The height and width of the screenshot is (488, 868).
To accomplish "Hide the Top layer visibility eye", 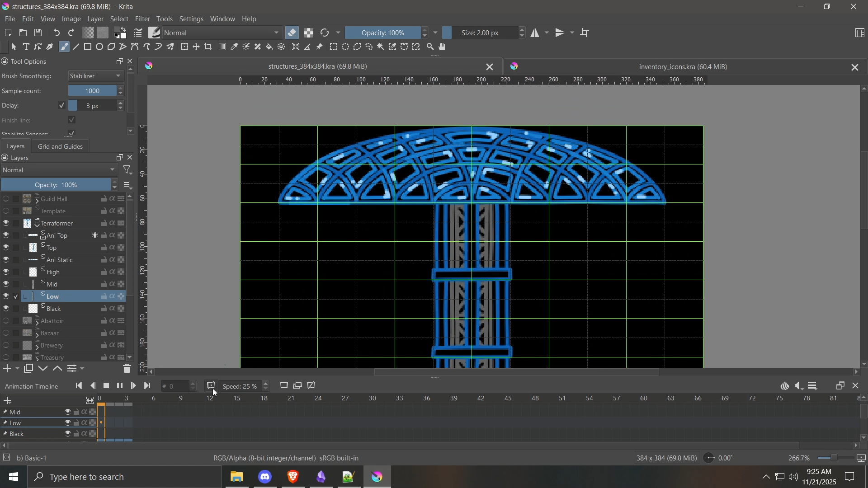I will pos(6,248).
